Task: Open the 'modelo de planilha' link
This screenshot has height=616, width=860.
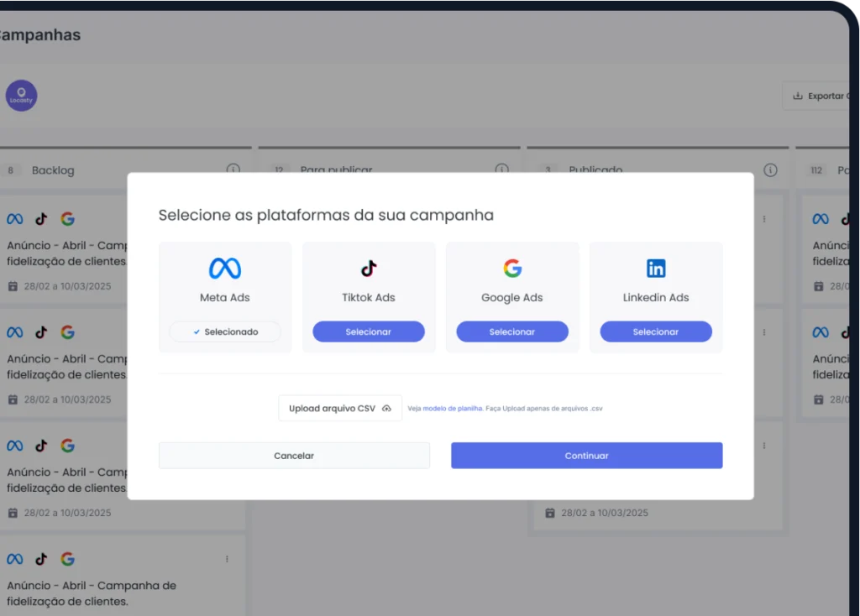Action: [x=453, y=409]
